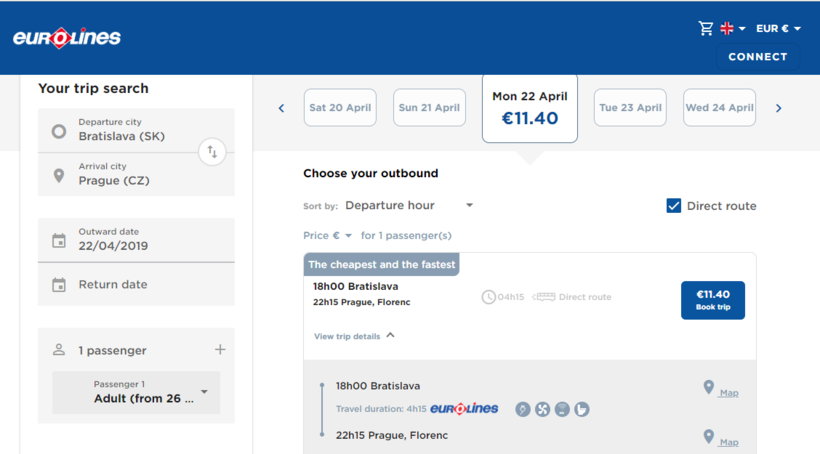The width and height of the screenshot is (820, 454).
Task: Select the Tue 23 April date tab
Action: pos(630,108)
